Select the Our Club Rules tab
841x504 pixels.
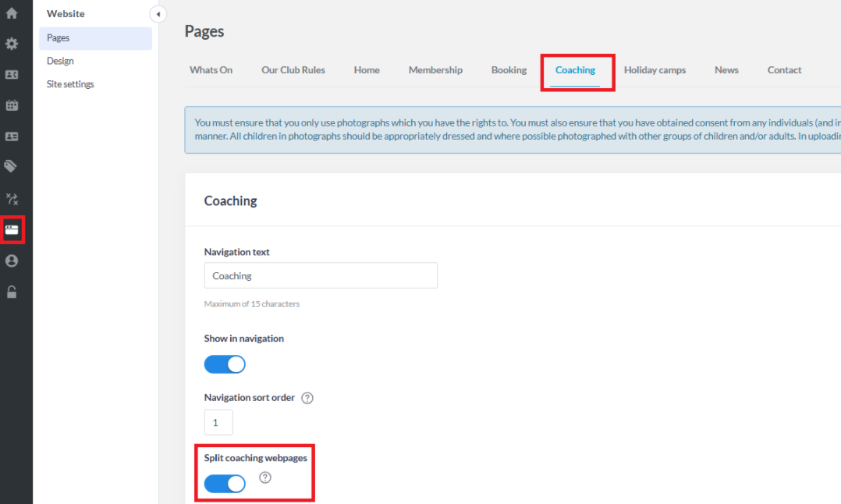click(293, 70)
